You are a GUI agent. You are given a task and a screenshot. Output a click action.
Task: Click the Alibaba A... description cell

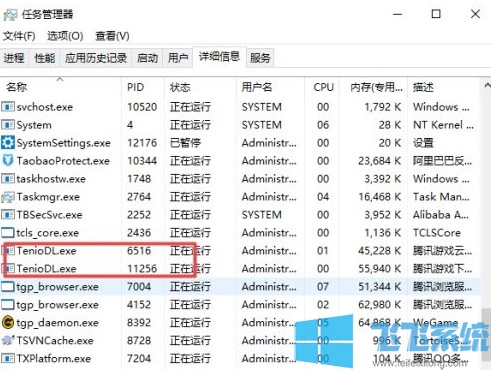tap(441, 215)
